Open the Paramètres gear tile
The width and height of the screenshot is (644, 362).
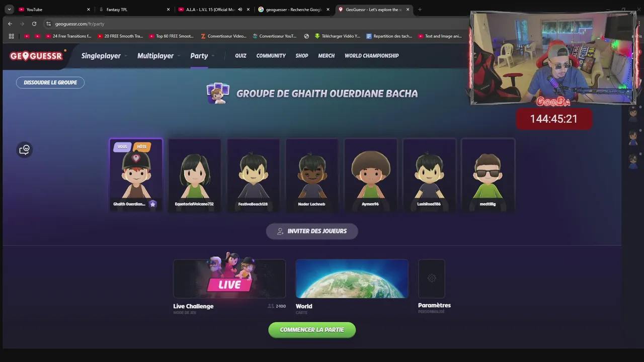432,279
